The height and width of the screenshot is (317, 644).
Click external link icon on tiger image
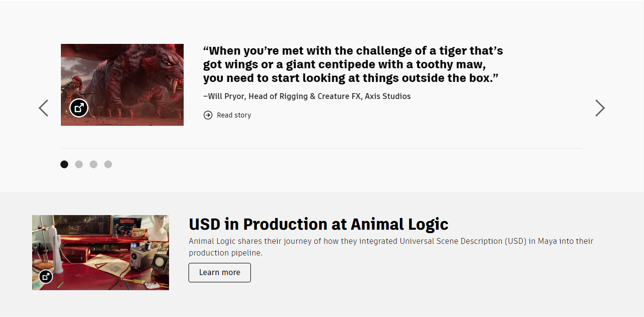point(79,108)
